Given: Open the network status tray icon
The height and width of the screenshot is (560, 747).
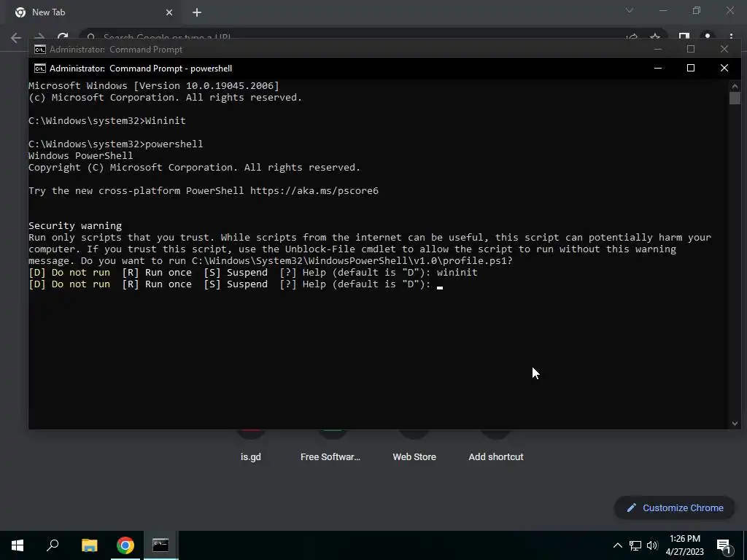Looking at the screenshot, I should pyautogui.click(x=635, y=545).
